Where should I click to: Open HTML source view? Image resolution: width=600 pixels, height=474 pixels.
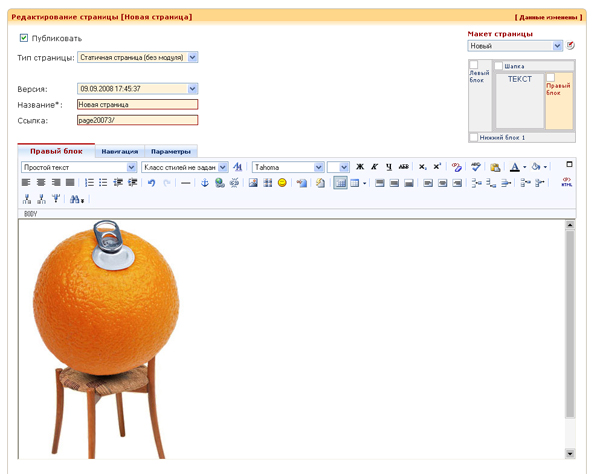pos(567,182)
